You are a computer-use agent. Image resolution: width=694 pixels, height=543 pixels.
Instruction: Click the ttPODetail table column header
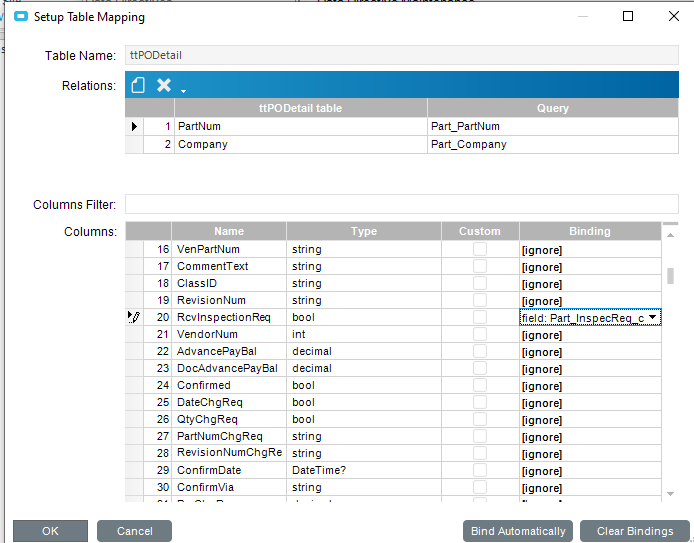(301, 108)
